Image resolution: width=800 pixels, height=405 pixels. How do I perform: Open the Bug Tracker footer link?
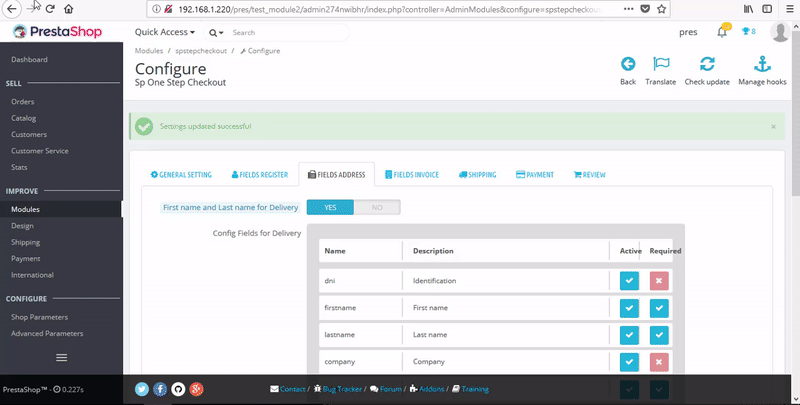coord(338,389)
